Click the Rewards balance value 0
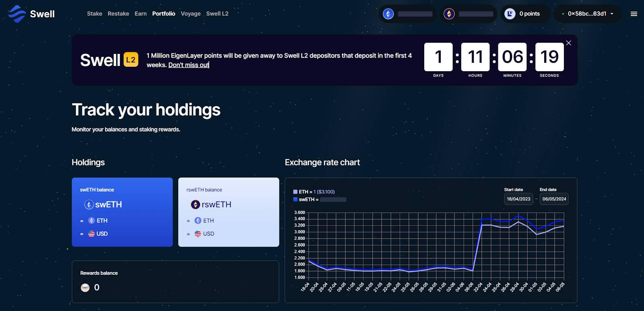This screenshot has height=311, width=644. (97, 287)
